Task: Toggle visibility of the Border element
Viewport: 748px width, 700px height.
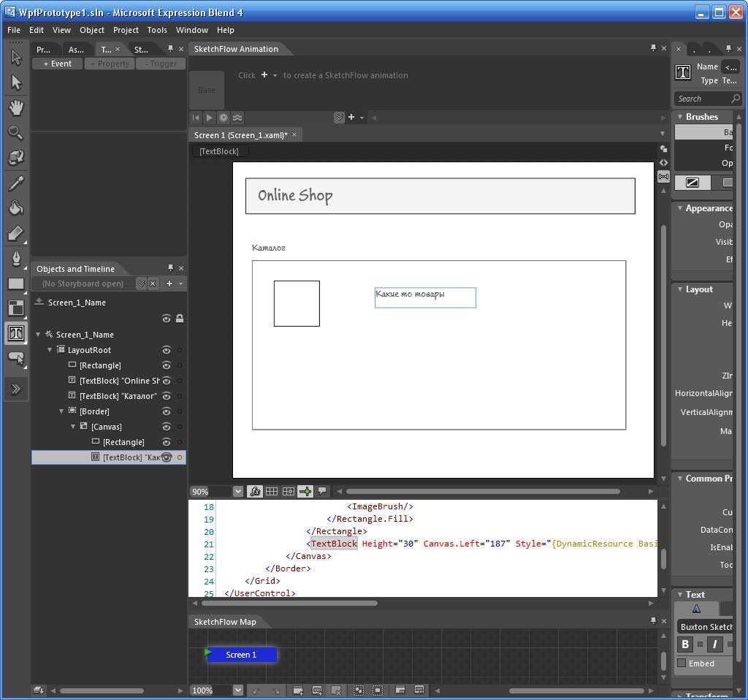Action: (x=167, y=411)
